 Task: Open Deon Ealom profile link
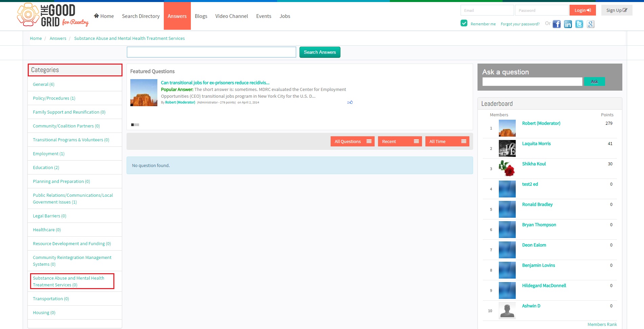pos(534,245)
